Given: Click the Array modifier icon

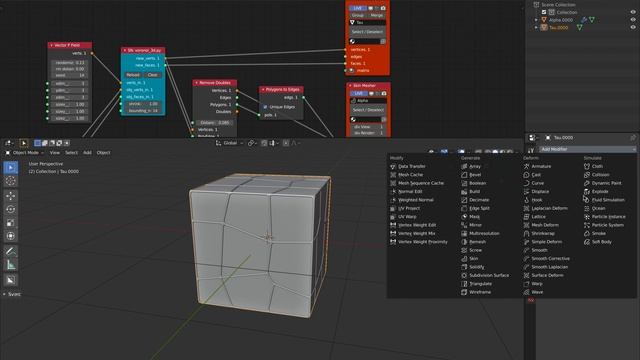Looking at the screenshot, I should point(464,167).
